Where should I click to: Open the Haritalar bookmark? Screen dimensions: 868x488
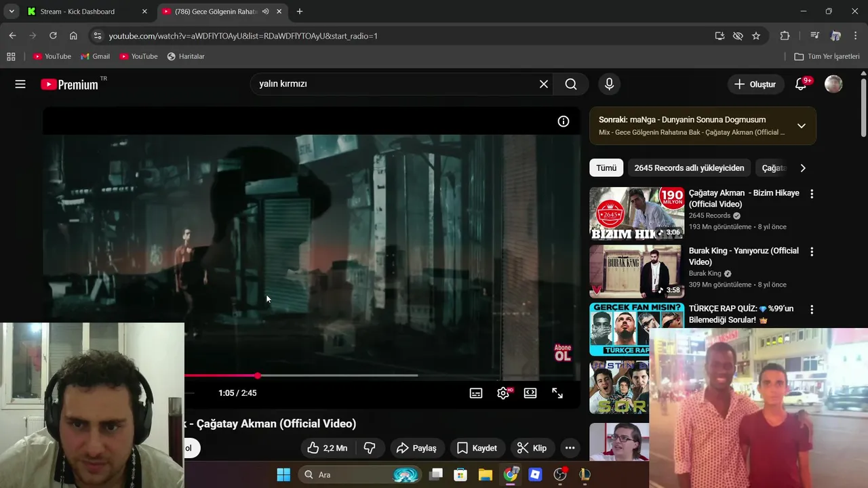tap(186, 56)
